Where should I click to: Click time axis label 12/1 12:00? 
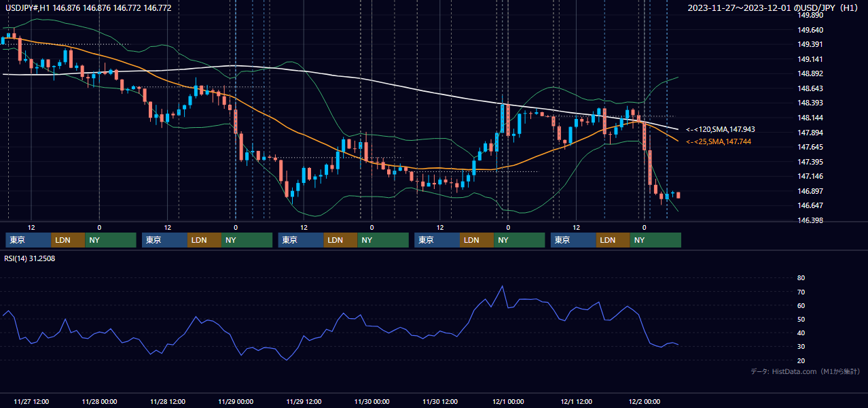coord(576,401)
